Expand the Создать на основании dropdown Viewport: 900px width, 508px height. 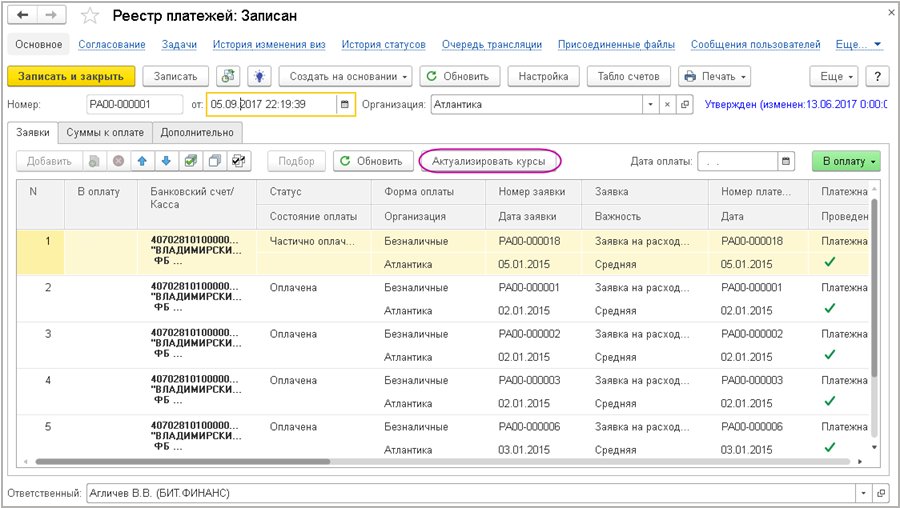coord(345,76)
